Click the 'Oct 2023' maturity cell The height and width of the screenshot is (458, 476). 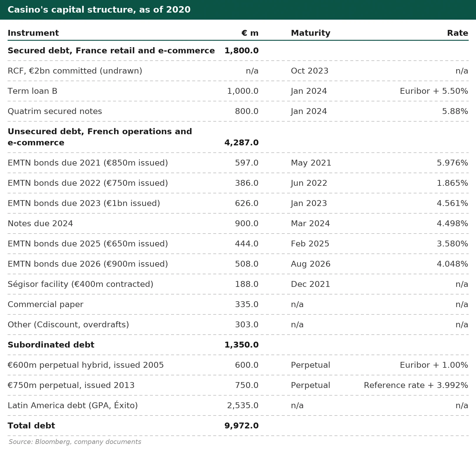coord(310,71)
